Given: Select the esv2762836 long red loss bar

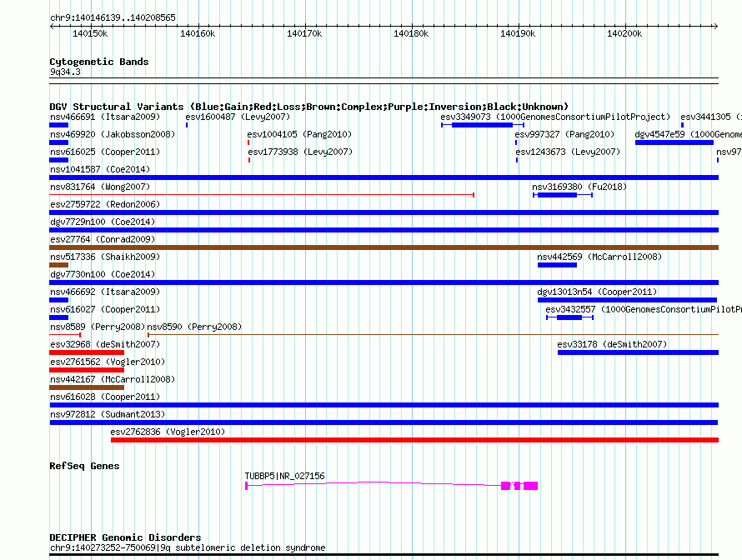Looking at the screenshot, I should [414, 440].
